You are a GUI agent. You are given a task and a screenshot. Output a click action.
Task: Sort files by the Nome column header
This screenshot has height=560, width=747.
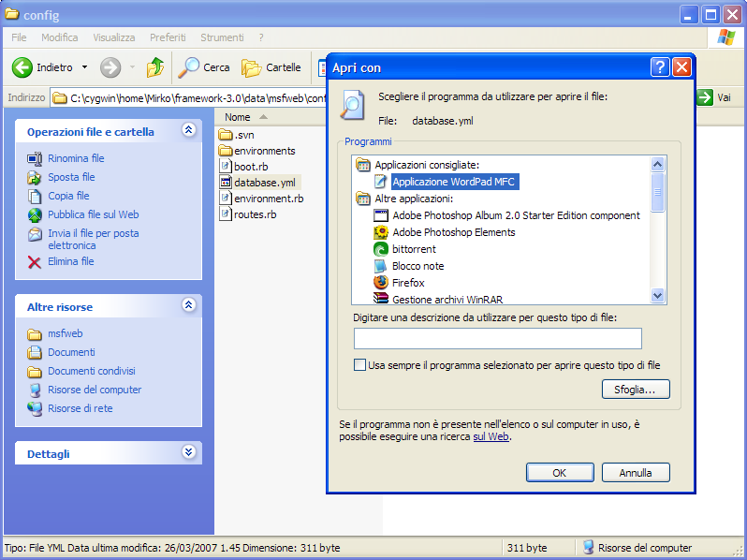click(237, 117)
